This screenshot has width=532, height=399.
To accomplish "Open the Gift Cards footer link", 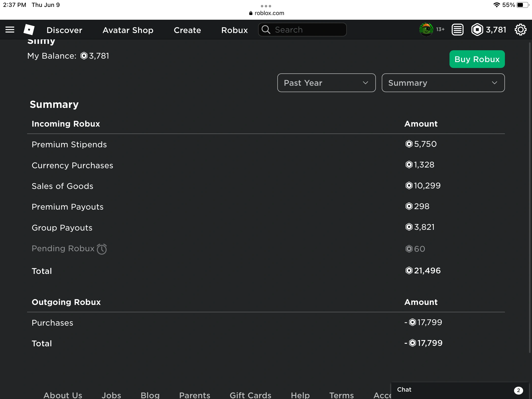I will 250,395.
